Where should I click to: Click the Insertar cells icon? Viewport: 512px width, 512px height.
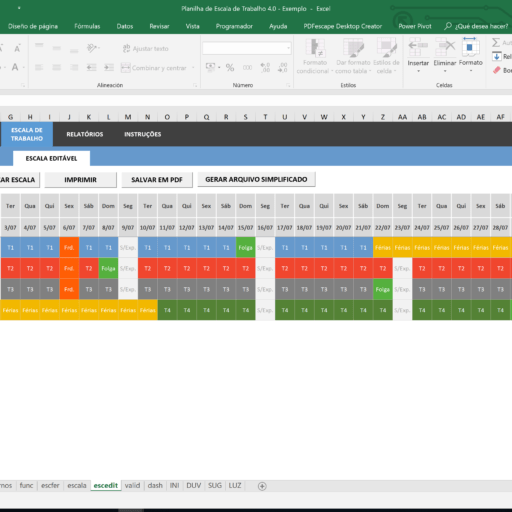(418, 48)
